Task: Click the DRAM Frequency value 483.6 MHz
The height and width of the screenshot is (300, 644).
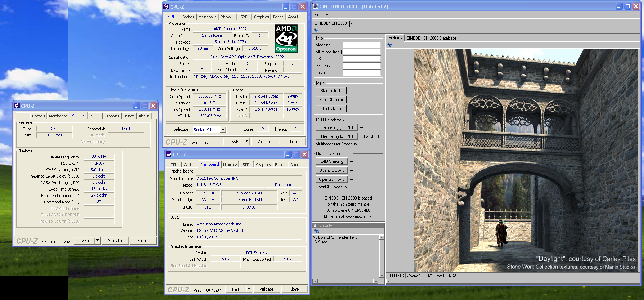Action: tap(99, 157)
